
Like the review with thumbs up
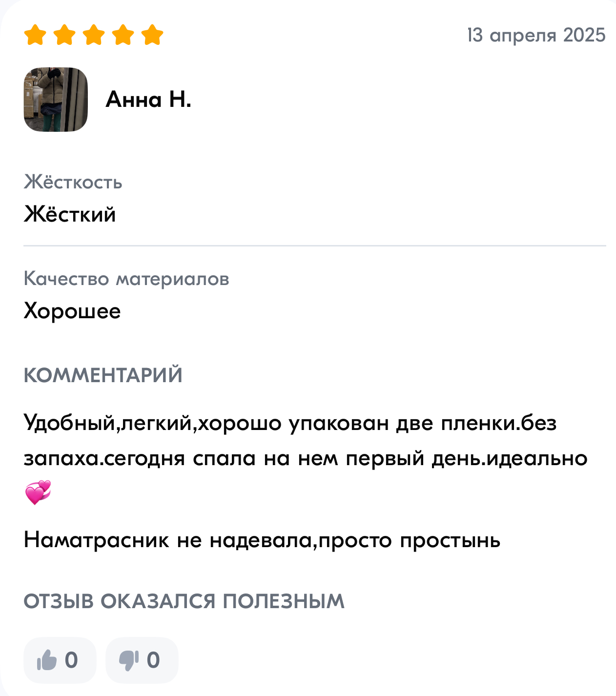60,660
